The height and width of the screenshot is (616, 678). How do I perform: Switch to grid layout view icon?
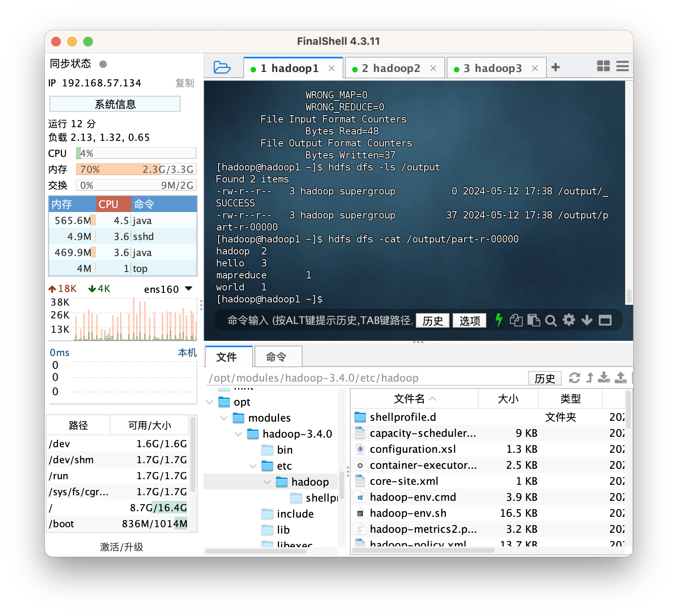(x=603, y=66)
